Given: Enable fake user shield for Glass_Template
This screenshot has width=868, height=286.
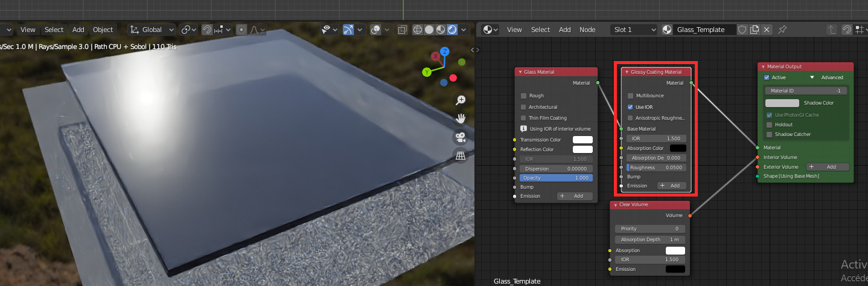Looking at the screenshot, I should [742, 30].
